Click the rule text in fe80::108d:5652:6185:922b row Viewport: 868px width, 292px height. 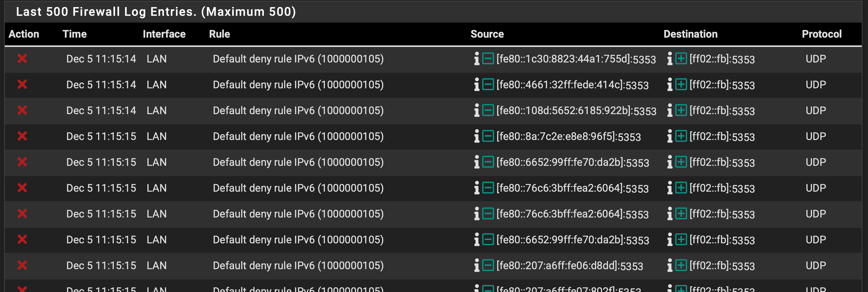(x=298, y=110)
